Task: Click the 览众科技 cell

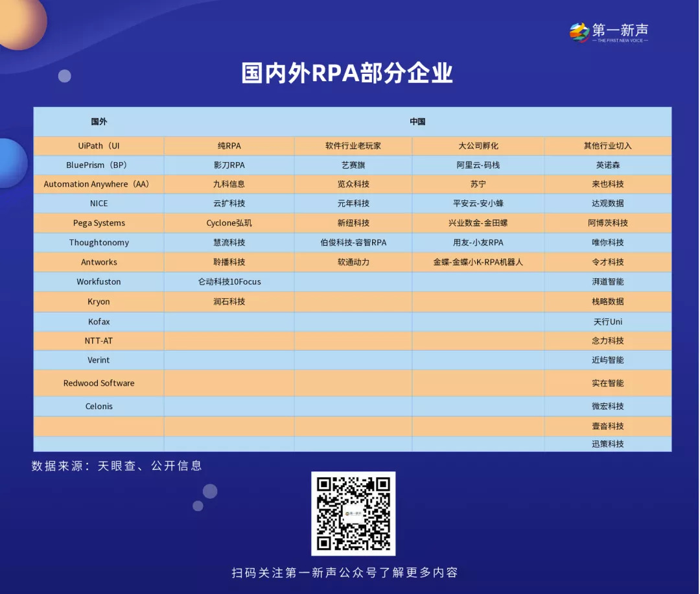Action: click(353, 184)
